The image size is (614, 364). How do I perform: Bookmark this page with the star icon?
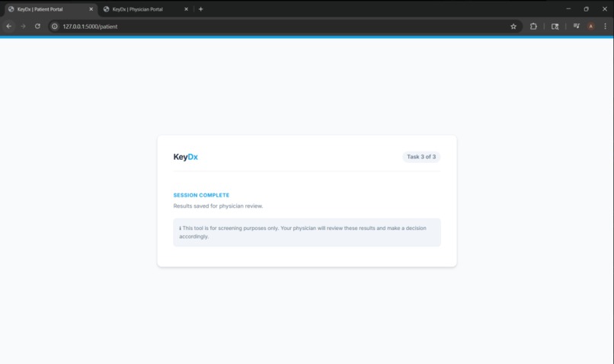pyautogui.click(x=513, y=26)
